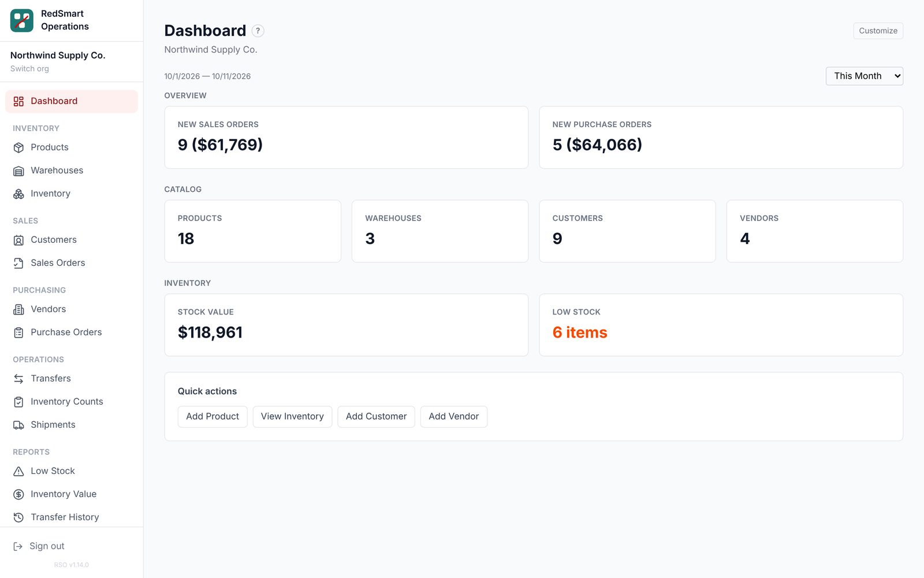Click the Products box icon

18,147
